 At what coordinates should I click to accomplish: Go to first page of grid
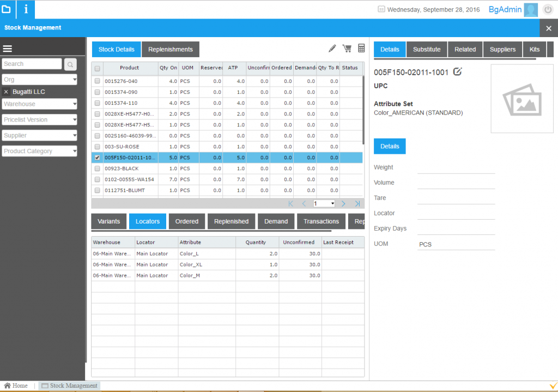(x=291, y=204)
